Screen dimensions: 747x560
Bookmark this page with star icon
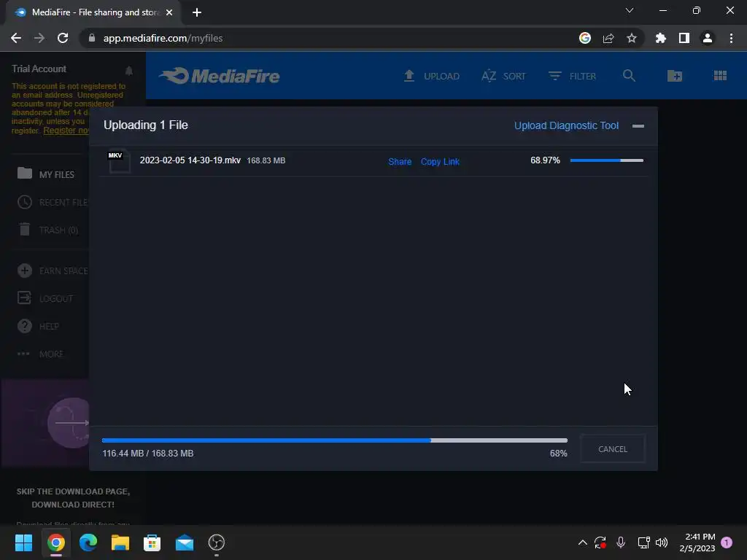click(x=632, y=38)
